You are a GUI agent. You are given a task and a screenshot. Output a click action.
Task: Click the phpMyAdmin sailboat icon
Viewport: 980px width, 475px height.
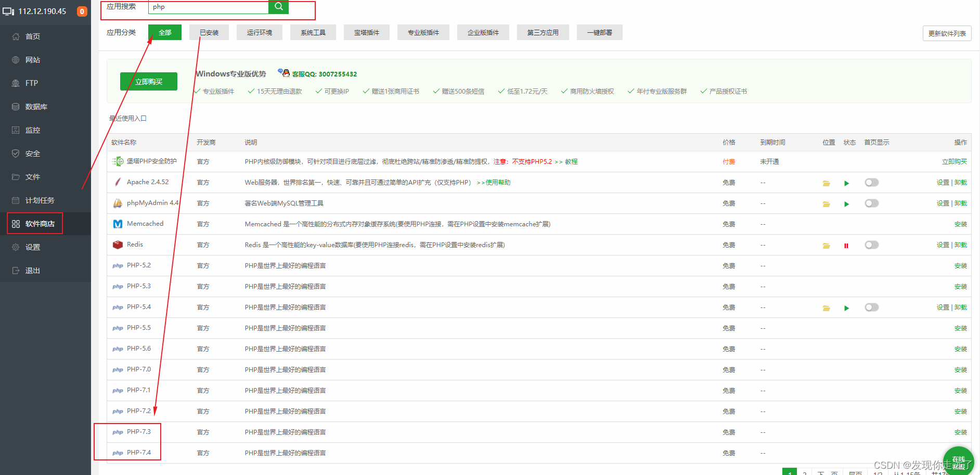pyautogui.click(x=118, y=203)
